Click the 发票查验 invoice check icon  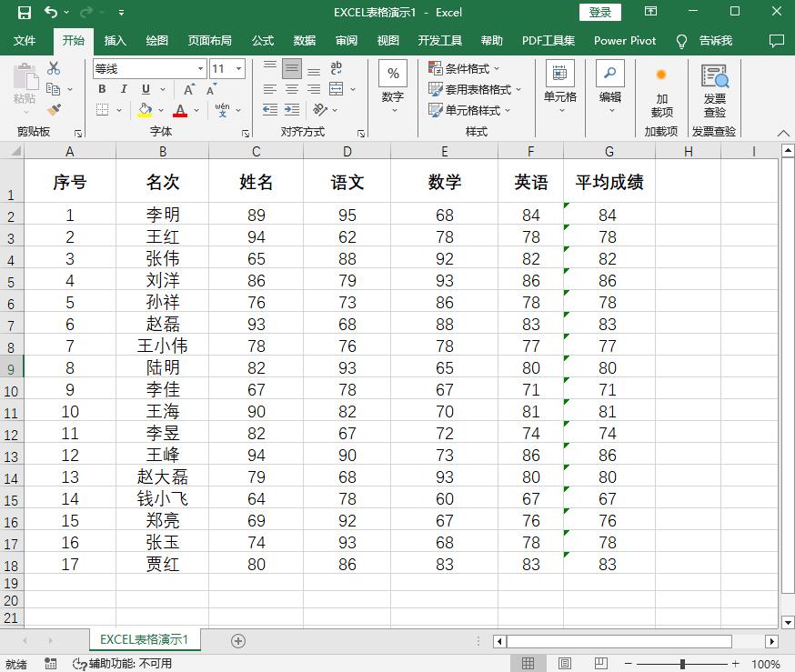715,76
